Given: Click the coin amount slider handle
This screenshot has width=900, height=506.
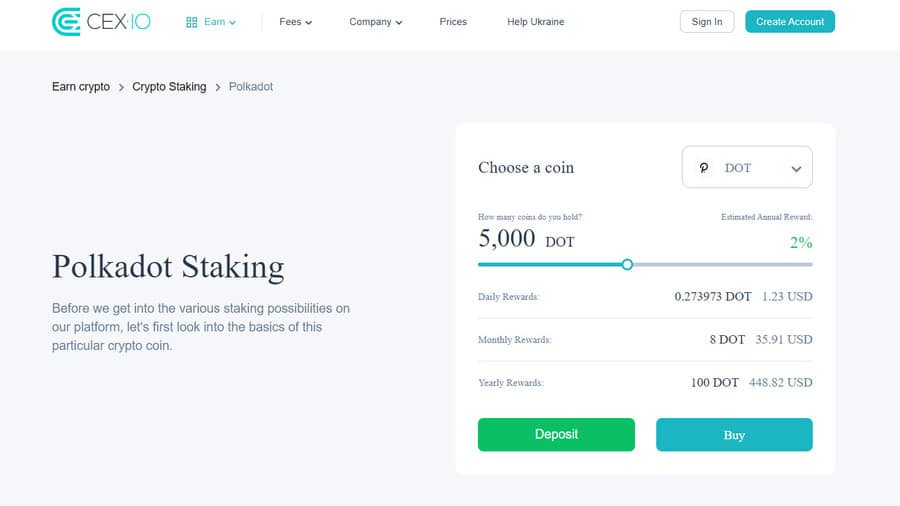Looking at the screenshot, I should (627, 264).
